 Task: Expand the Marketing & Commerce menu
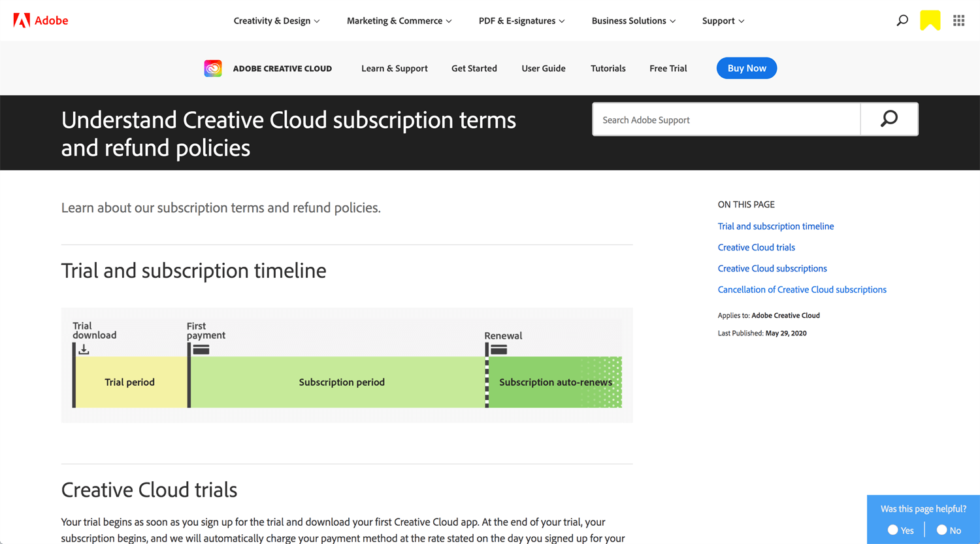399,21
